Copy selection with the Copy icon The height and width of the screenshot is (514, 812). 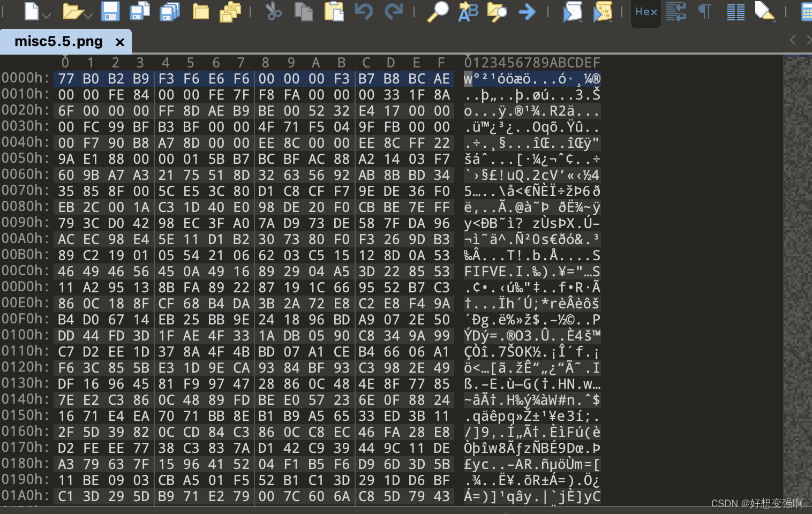point(304,11)
